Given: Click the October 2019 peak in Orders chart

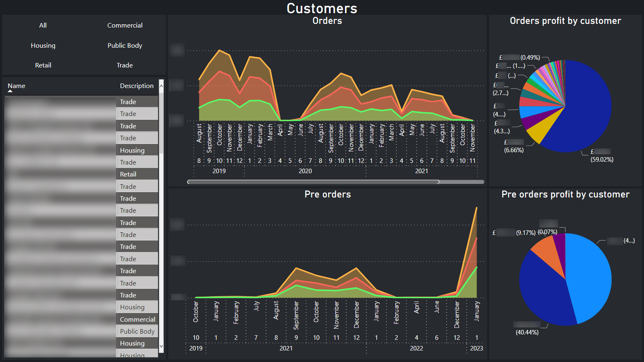Looking at the screenshot, I should [x=220, y=50].
